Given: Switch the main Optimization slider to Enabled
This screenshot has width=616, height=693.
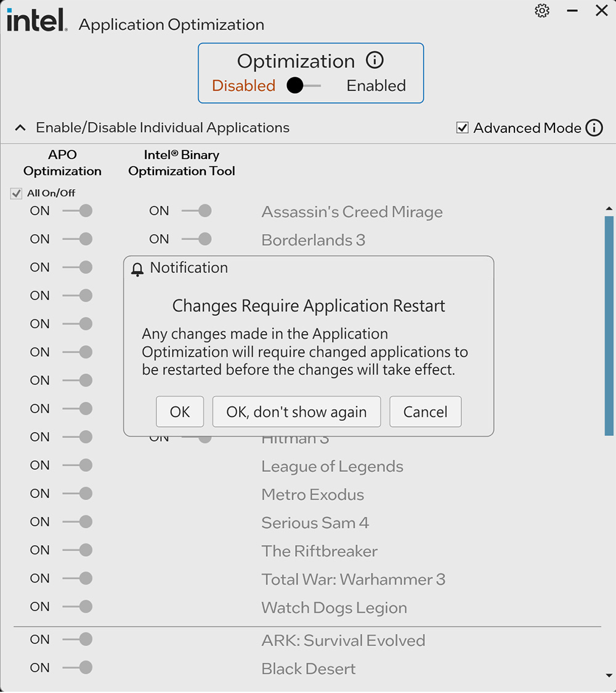Looking at the screenshot, I should [x=304, y=86].
